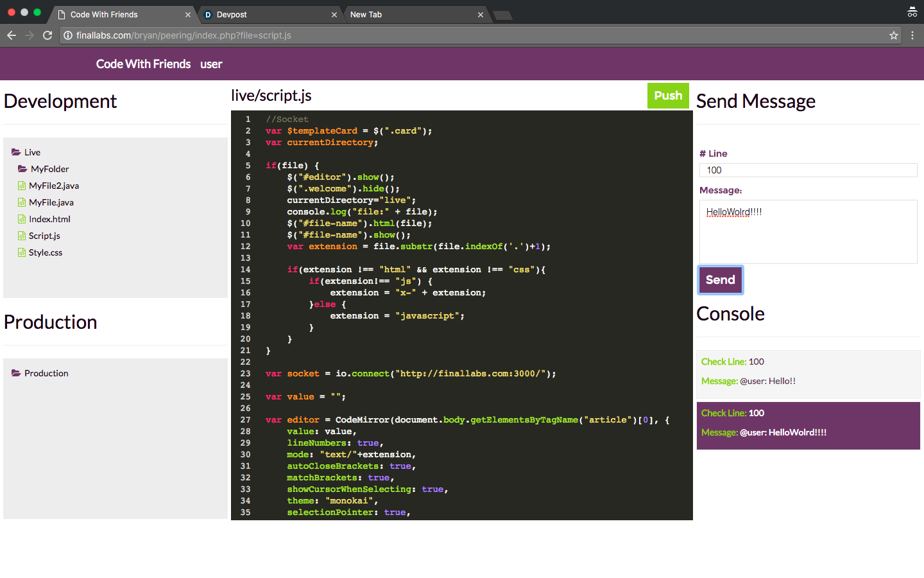
Task: Click the Code With Friends header link
Action: [143, 64]
